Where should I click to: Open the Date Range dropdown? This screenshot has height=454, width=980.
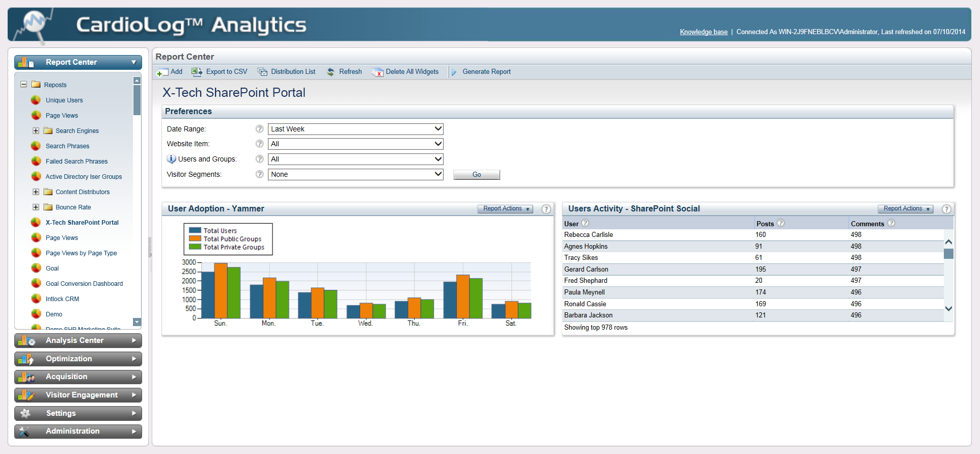356,129
